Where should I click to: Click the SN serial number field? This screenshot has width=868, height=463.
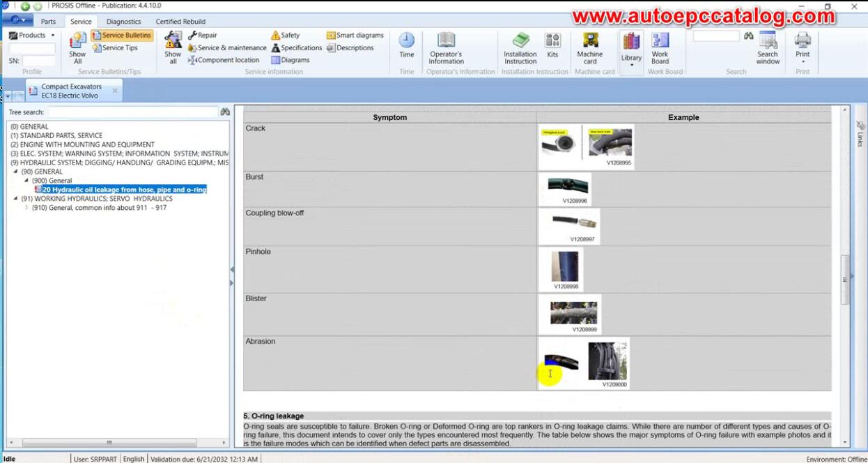[38, 61]
